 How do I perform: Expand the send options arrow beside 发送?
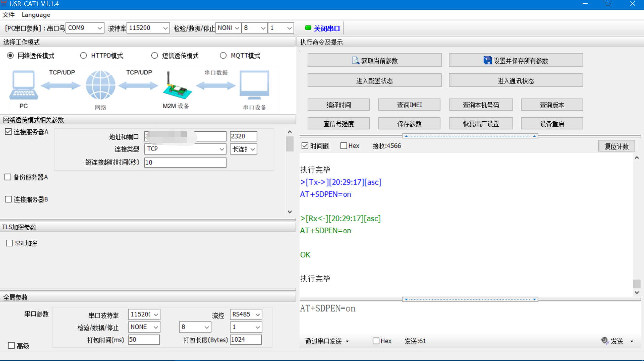(x=632, y=341)
